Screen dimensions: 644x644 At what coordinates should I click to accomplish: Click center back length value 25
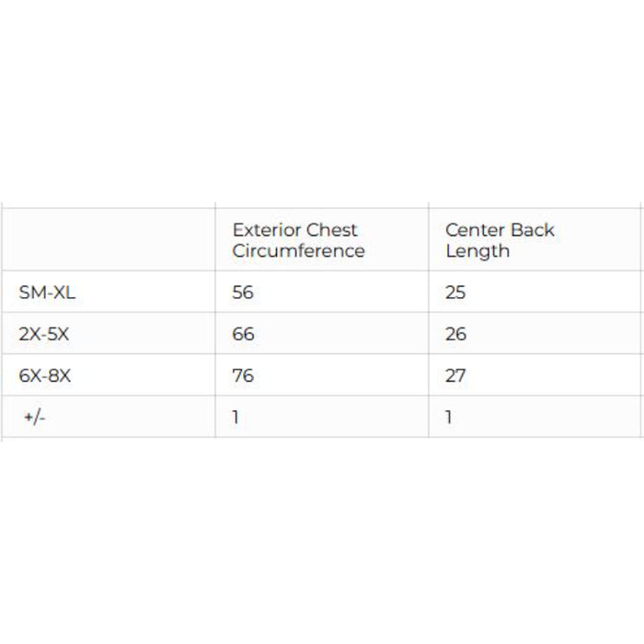(455, 293)
